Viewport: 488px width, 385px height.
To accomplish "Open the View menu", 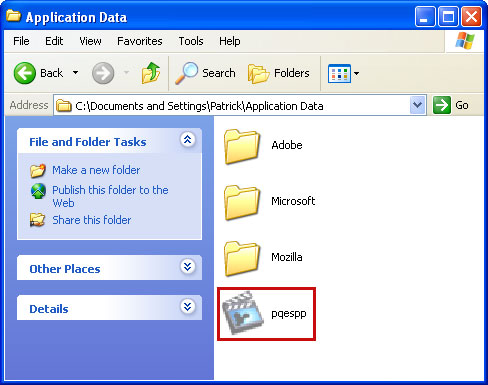I will click(90, 41).
